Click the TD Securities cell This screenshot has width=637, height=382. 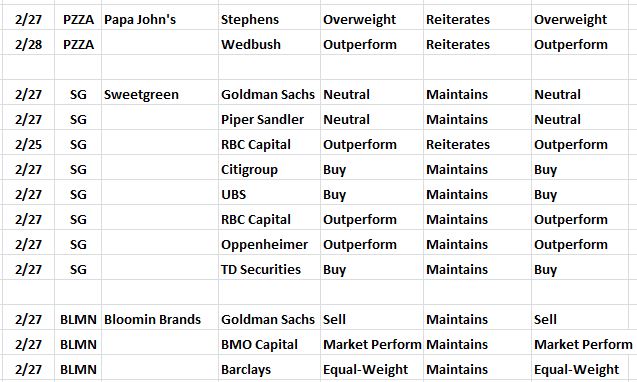269,269
